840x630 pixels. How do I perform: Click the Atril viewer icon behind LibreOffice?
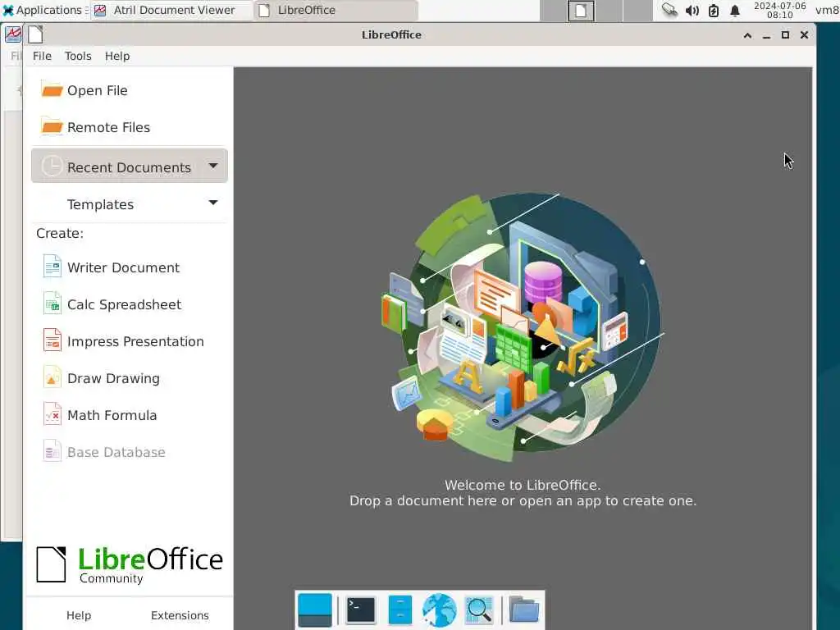click(x=13, y=34)
